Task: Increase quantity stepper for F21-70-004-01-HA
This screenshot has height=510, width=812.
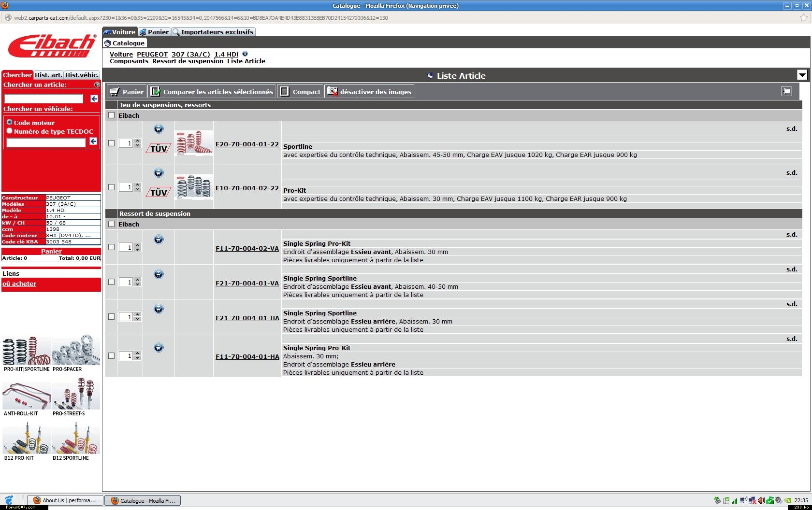Action: point(138,314)
